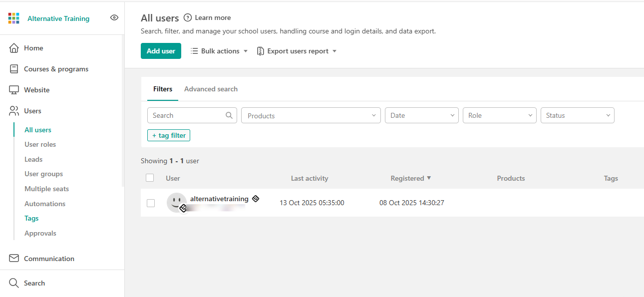Open the Export users report dropdown arrow
Viewport: 644px width, 297px height.
[334, 51]
